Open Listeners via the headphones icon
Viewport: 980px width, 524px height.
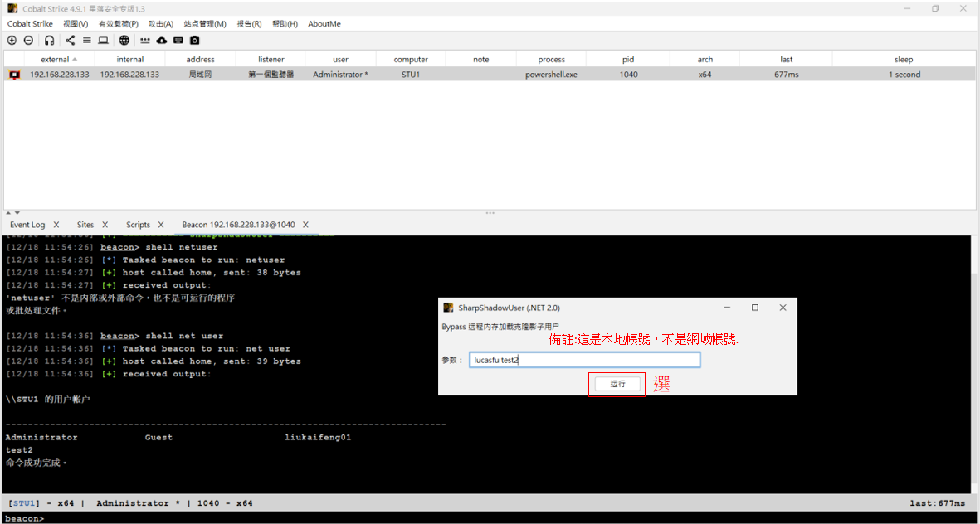(50, 40)
